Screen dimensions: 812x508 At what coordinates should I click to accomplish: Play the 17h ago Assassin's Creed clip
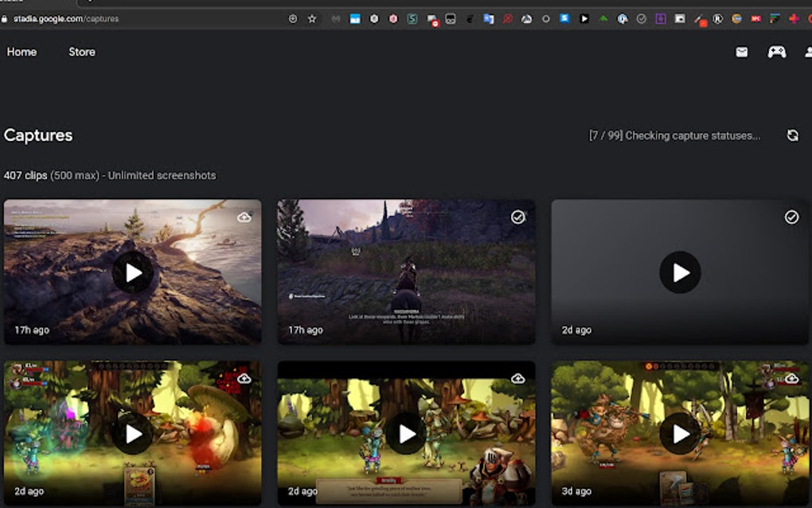[407, 272]
